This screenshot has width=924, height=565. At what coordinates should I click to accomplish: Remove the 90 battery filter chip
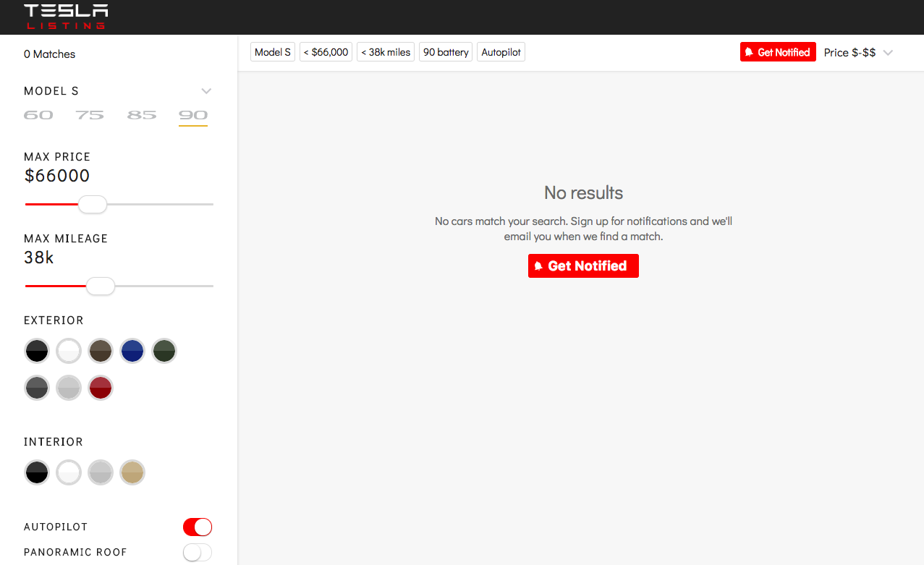click(x=446, y=52)
